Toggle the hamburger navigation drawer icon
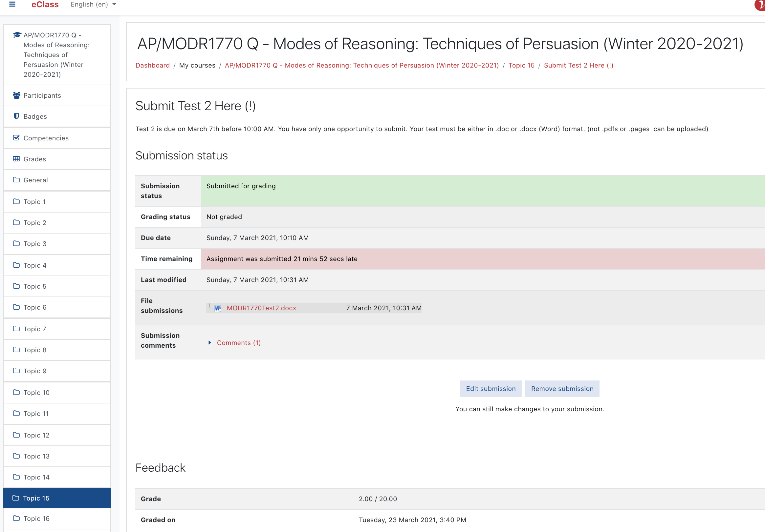This screenshot has width=765, height=532. pyautogui.click(x=12, y=4)
